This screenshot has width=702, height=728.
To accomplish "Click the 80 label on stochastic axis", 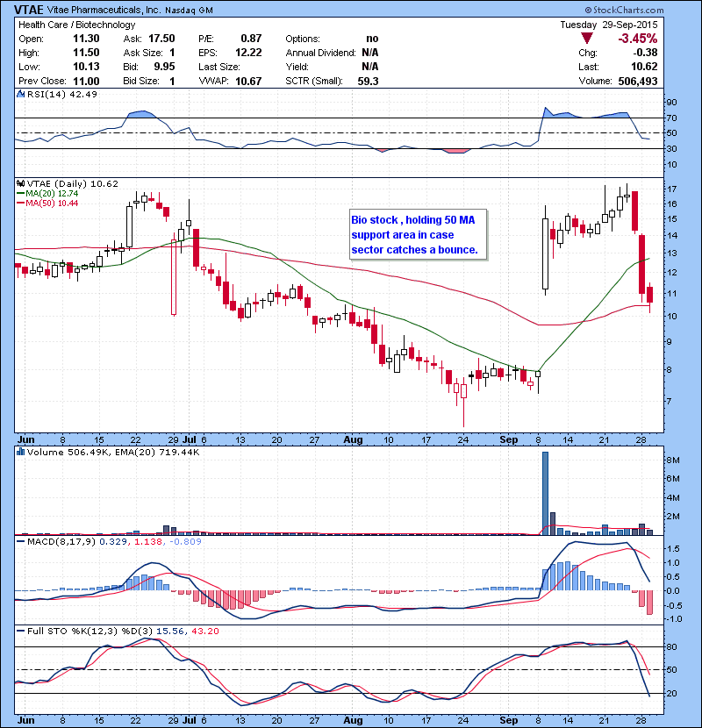I will click(x=671, y=646).
